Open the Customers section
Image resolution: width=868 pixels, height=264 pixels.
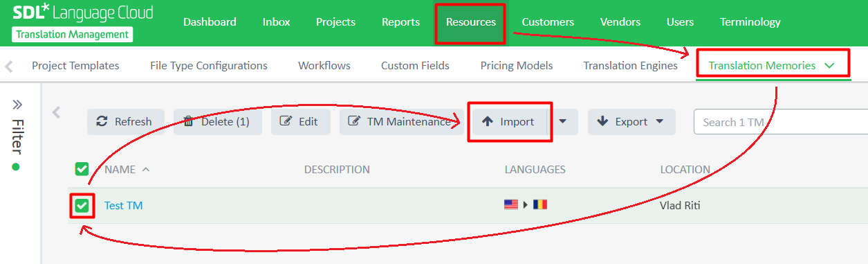[548, 22]
